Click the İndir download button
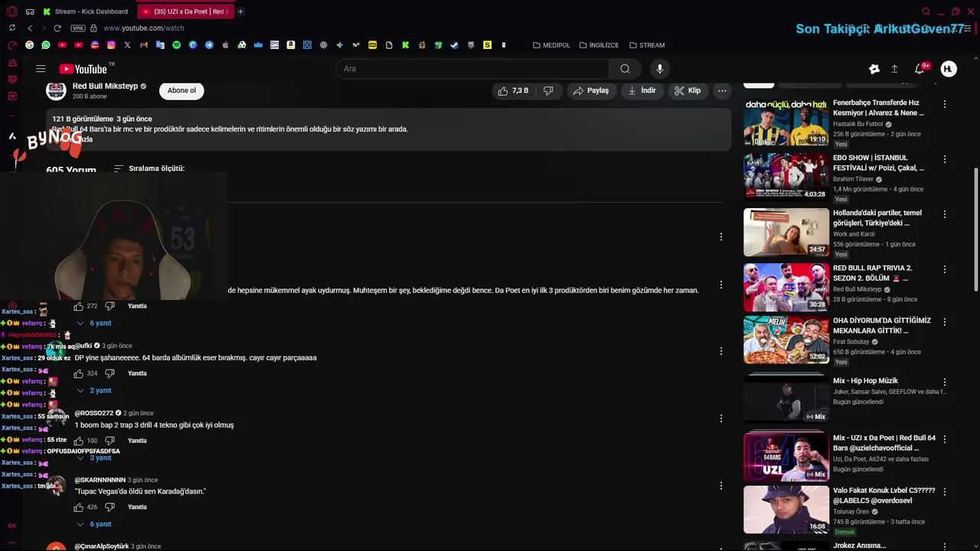Viewport: 980px width, 551px height. click(x=642, y=90)
